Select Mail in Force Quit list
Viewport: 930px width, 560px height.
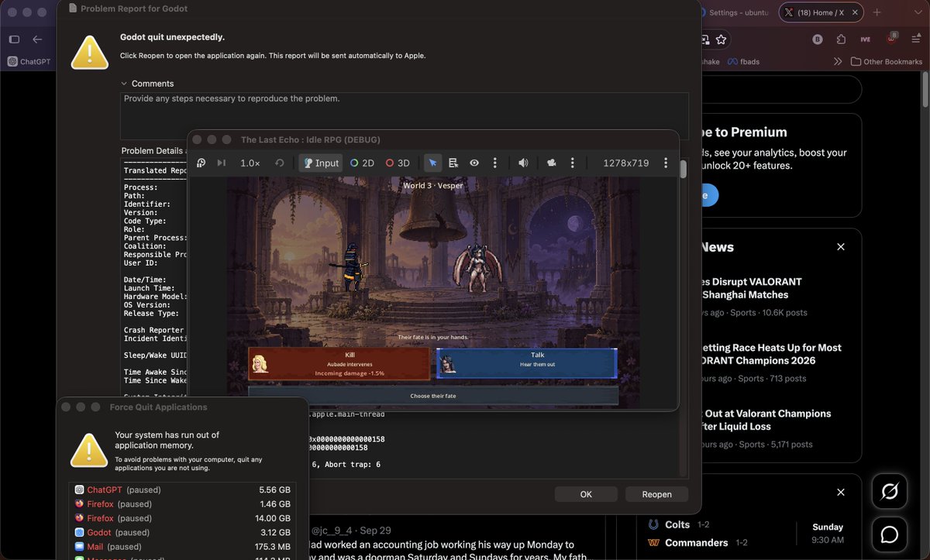coord(181,547)
